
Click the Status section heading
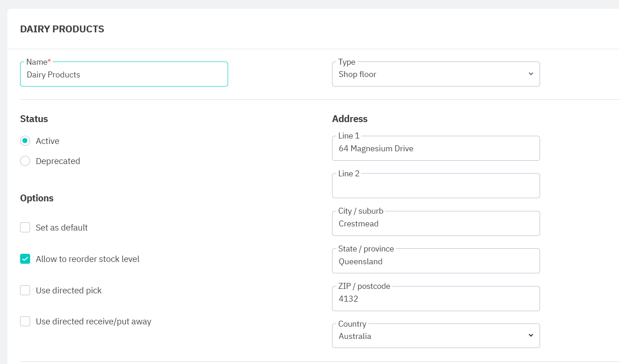pyautogui.click(x=34, y=119)
